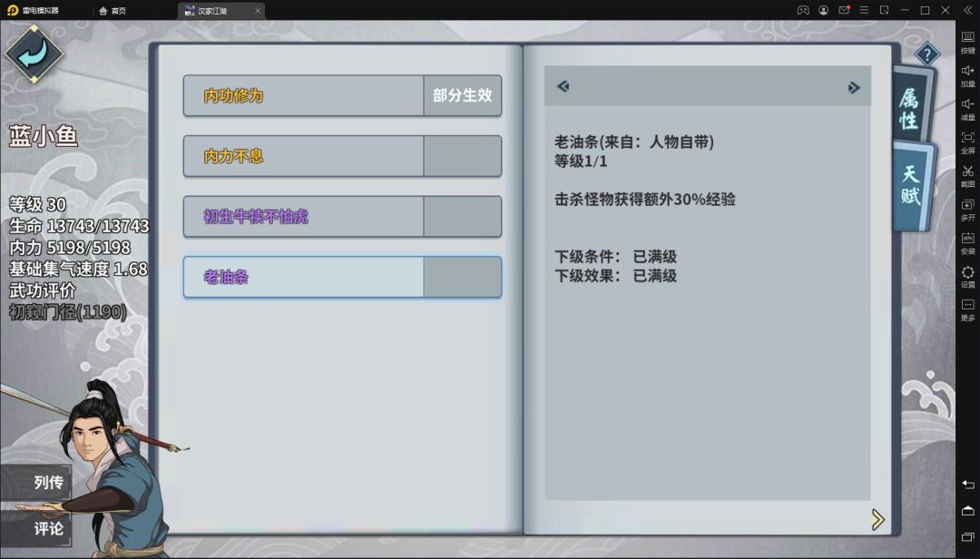This screenshot has width=980, height=559.
Task: Go to next talent with right arrow
Action: click(854, 87)
